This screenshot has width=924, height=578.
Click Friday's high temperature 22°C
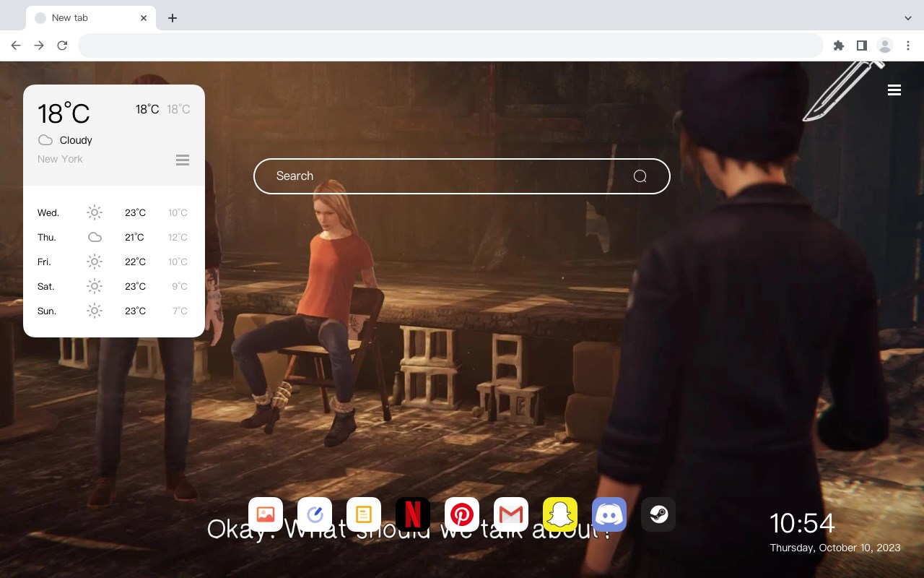(x=135, y=262)
